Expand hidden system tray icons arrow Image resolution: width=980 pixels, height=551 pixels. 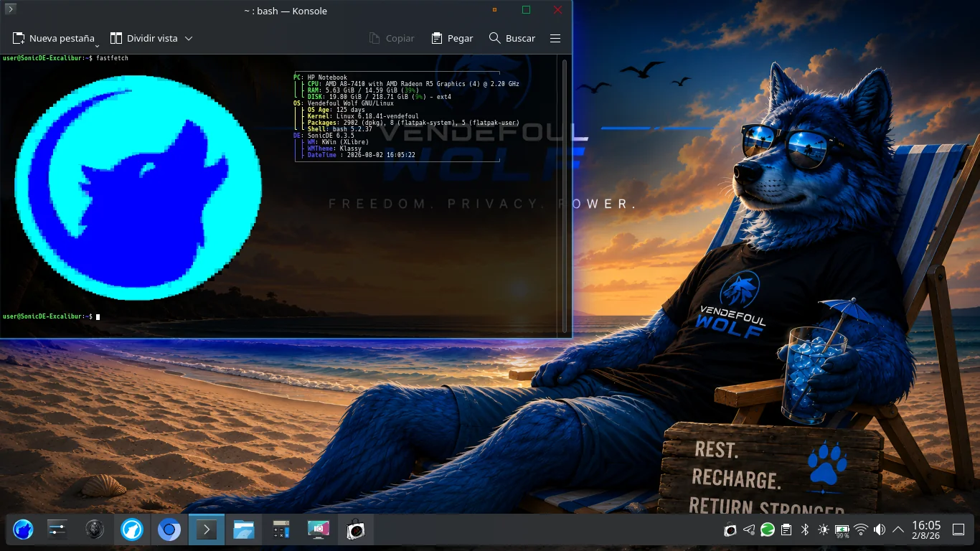[898, 530]
